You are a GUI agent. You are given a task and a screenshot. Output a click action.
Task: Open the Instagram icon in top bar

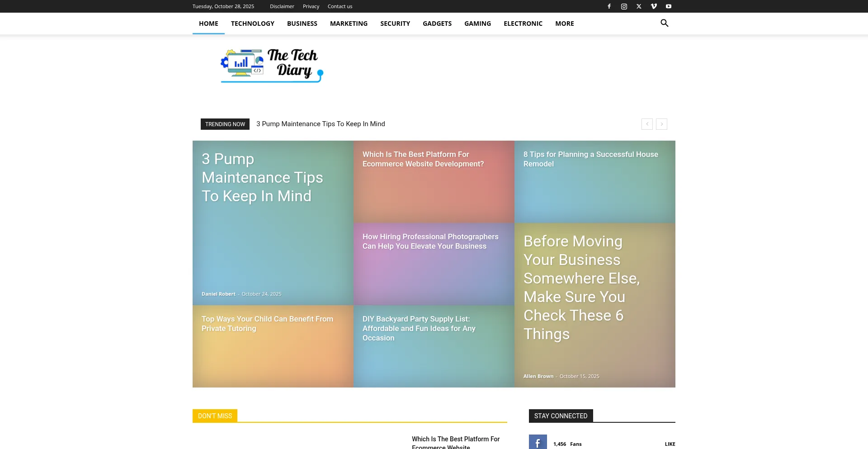[624, 6]
